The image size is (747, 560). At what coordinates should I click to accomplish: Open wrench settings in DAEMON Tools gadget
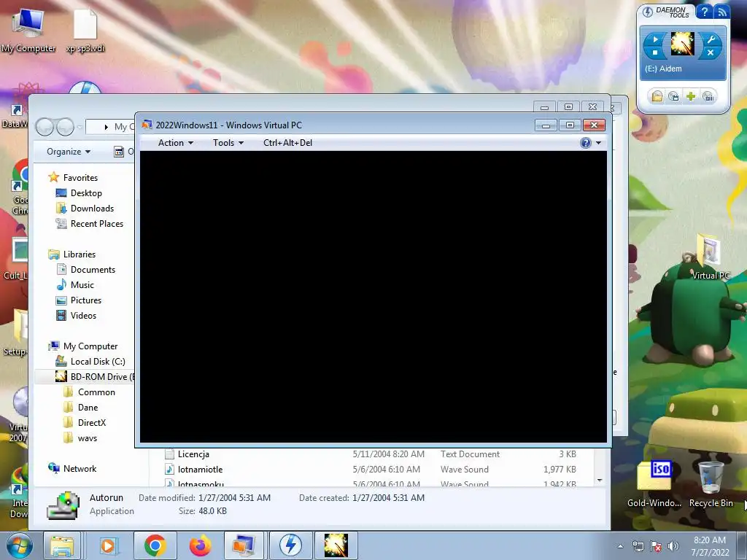tap(711, 39)
